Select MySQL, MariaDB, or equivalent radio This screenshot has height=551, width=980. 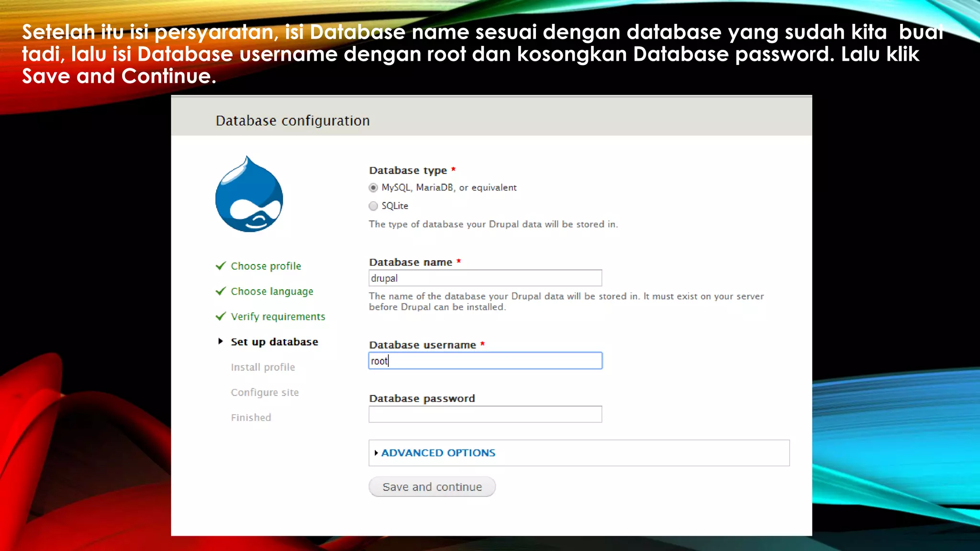373,187
